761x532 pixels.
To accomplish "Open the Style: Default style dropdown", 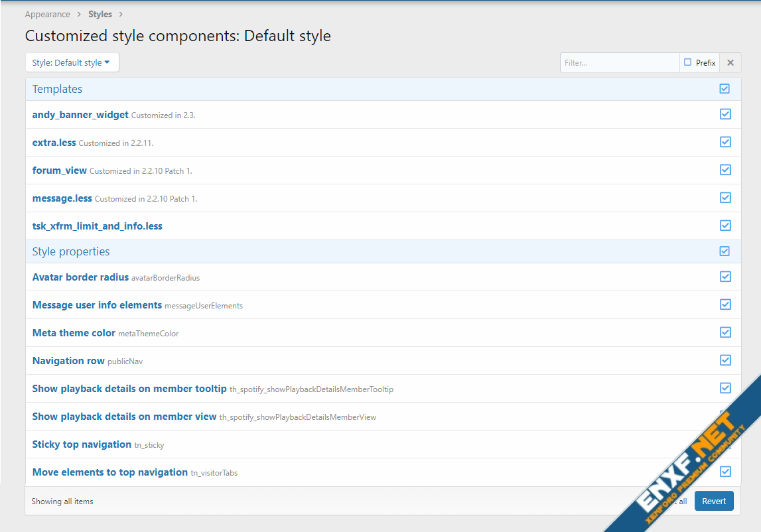I will tap(72, 63).
